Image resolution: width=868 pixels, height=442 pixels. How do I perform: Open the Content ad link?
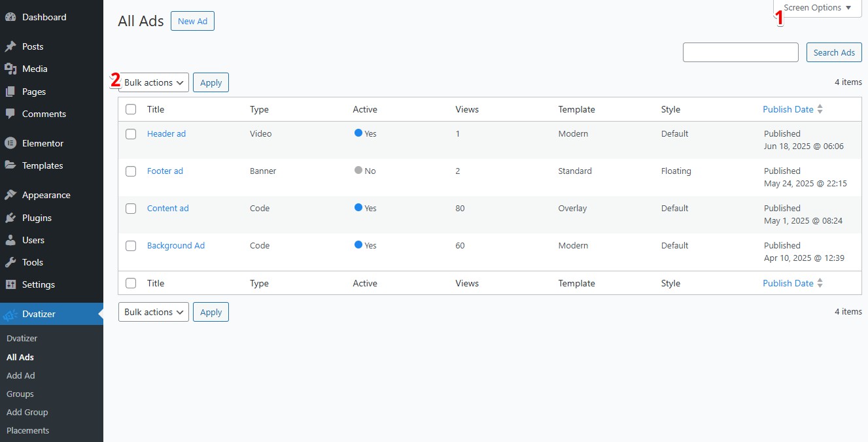point(167,208)
